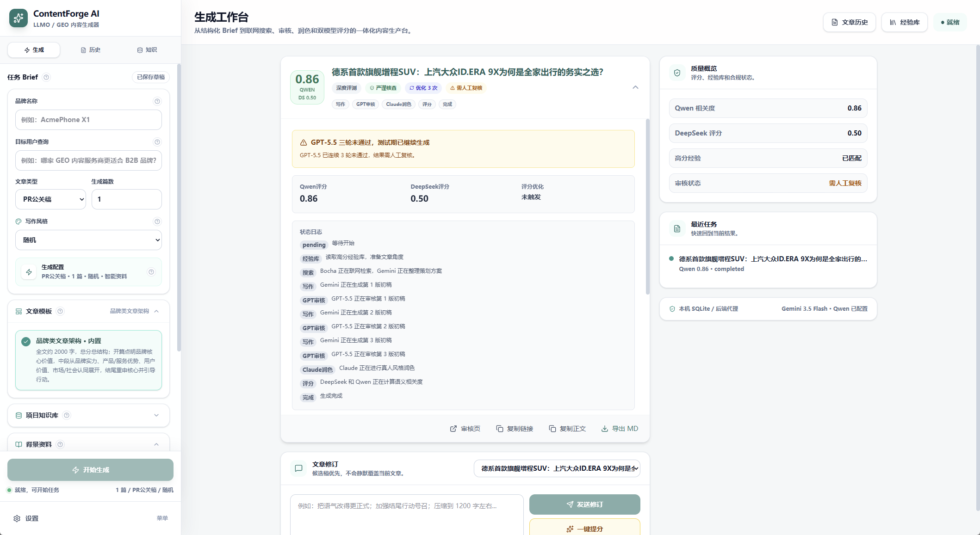Image resolution: width=980 pixels, height=535 pixels.
Task: Click the left sidebar scrollbar
Action: pos(179,208)
